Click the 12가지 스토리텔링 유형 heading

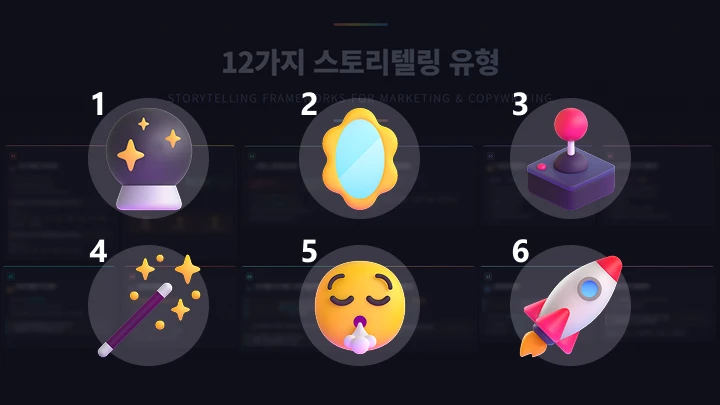click(360, 62)
